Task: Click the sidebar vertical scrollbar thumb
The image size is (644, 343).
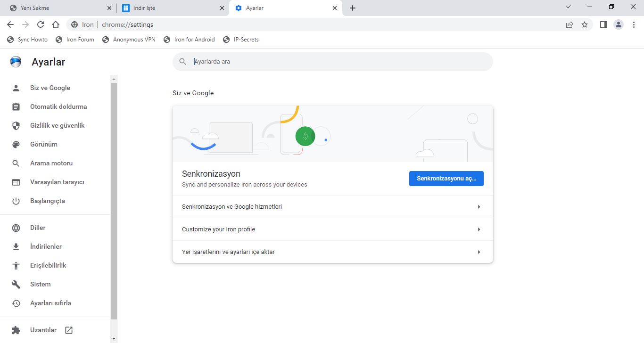Action: [114, 201]
